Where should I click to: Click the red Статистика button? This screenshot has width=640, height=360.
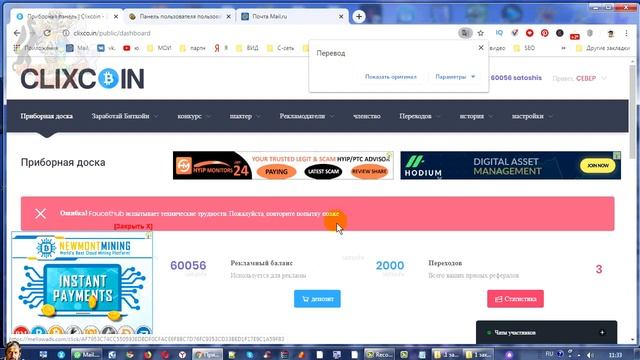tap(515, 299)
